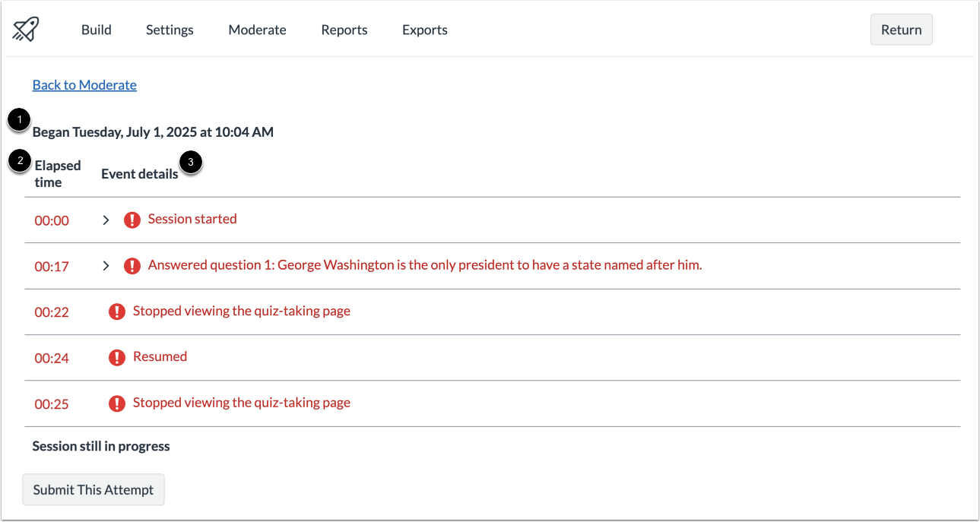Switch to the Moderate tab
980x522 pixels.
coord(257,30)
